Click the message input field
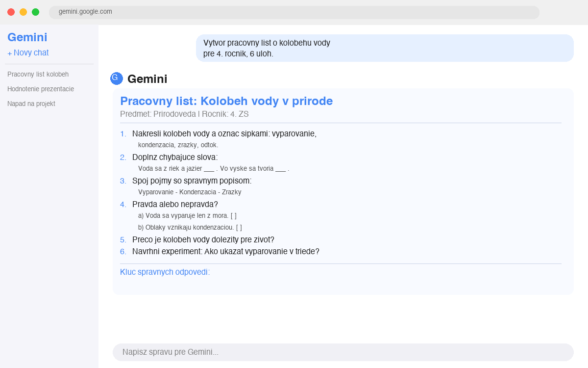The width and height of the screenshot is (588, 368). click(x=343, y=352)
